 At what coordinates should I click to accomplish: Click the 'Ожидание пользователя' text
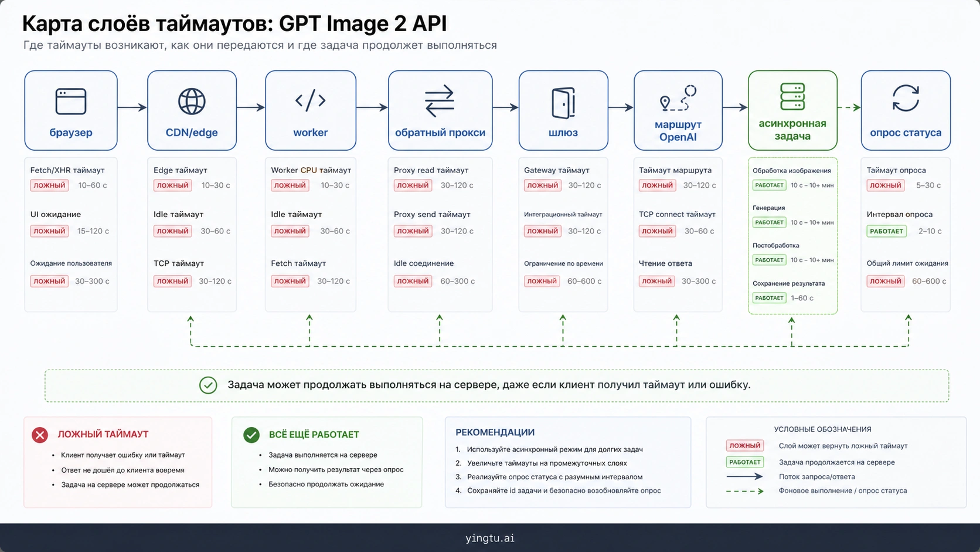tap(71, 263)
